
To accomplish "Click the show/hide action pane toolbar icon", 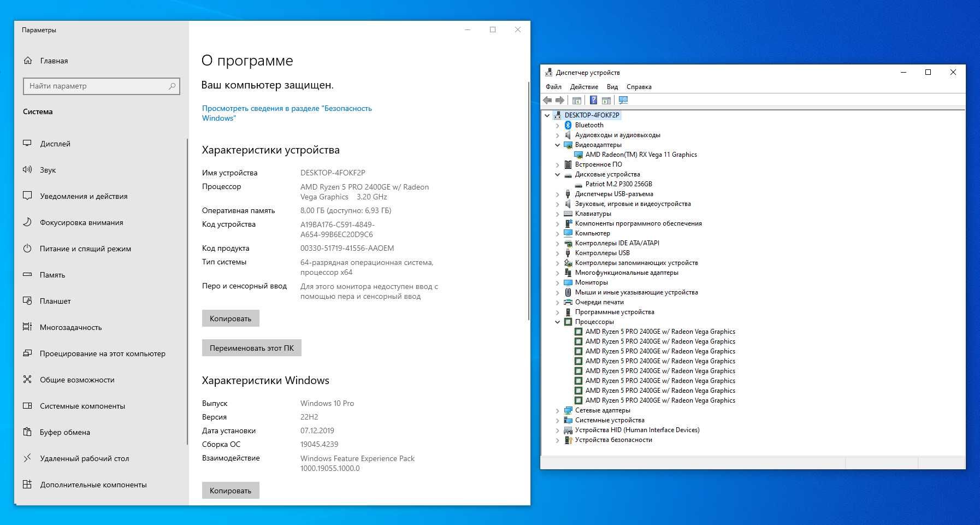I will [x=606, y=100].
